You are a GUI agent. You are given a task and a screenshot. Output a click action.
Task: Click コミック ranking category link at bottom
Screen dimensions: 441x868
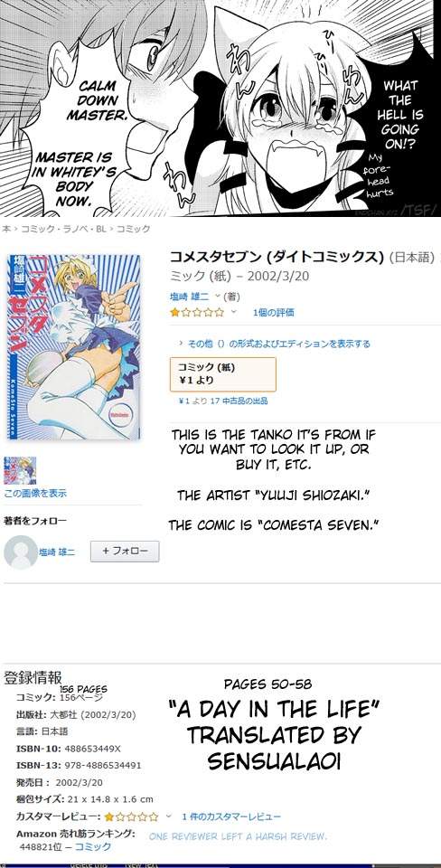coord(93,847)
